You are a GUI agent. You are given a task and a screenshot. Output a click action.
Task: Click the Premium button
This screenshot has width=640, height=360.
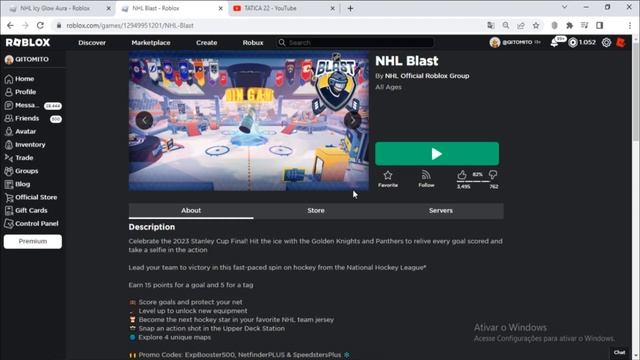click(x=33, y=241)
